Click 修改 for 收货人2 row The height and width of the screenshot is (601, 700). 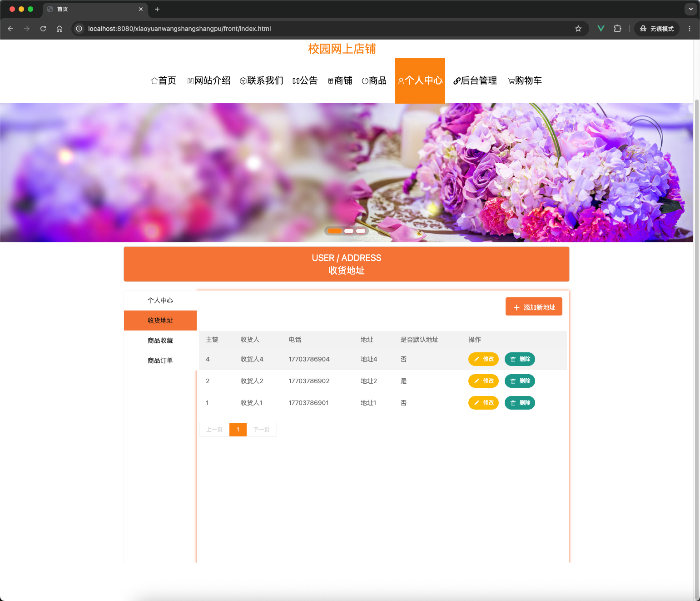point(483,381)
